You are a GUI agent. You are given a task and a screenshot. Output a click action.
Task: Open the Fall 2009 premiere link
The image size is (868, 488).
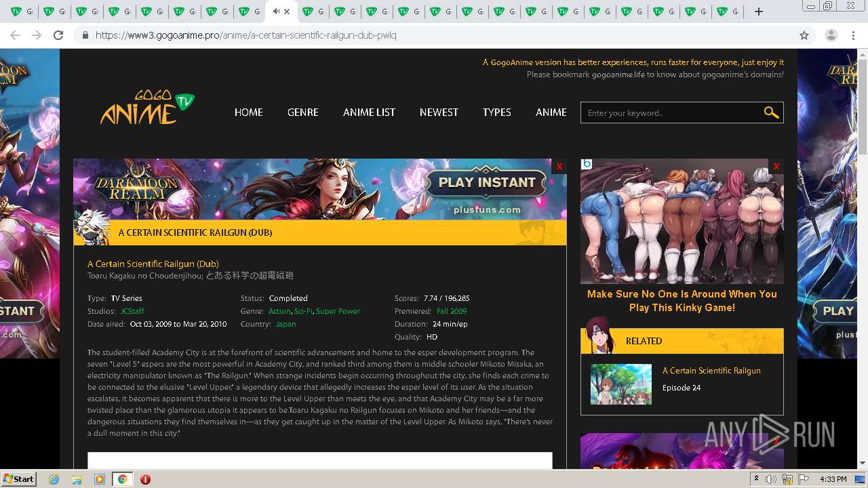(x=452, y=311)
